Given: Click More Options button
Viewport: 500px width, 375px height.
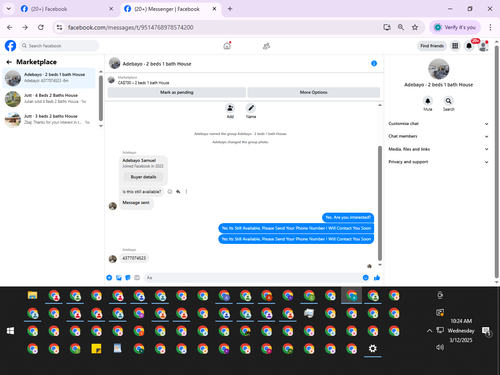Looking at the screenshot, I should coord(314,92).
